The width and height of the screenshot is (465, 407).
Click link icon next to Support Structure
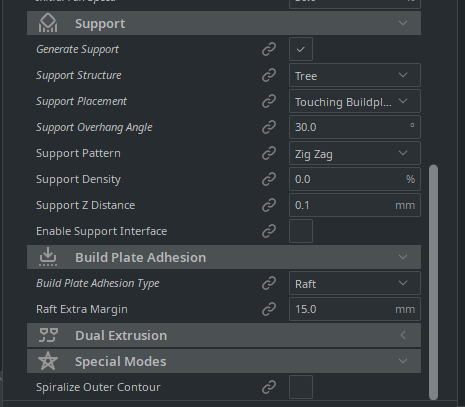point(269,75)
